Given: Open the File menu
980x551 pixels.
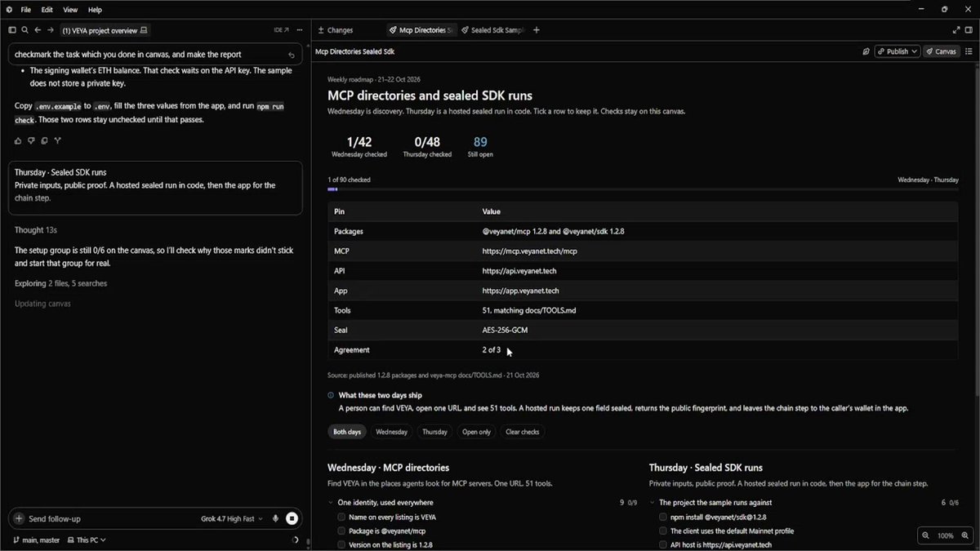Looking at the screenshot, I should pyautogui.click(x=26, y=10).
